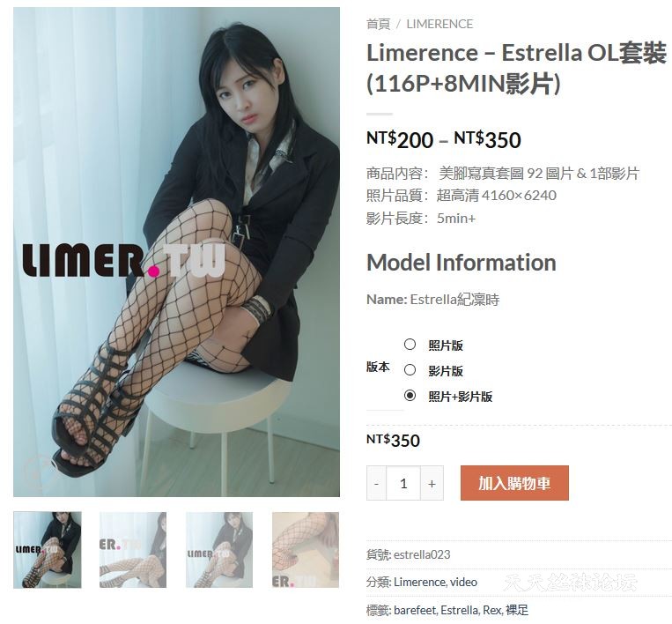View the second gallery thumbnail
The height and width of the screenshot is (624, 672).
133,550
